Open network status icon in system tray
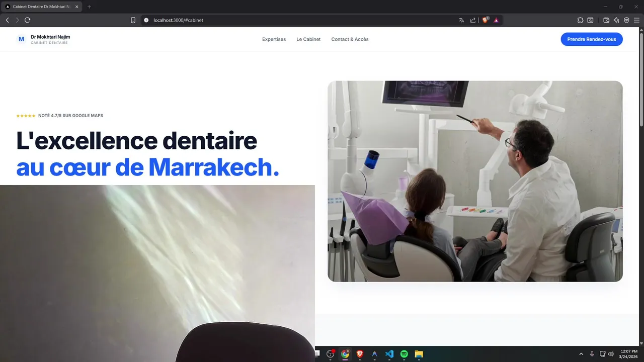The image size is (644, 362). point(603,354)
